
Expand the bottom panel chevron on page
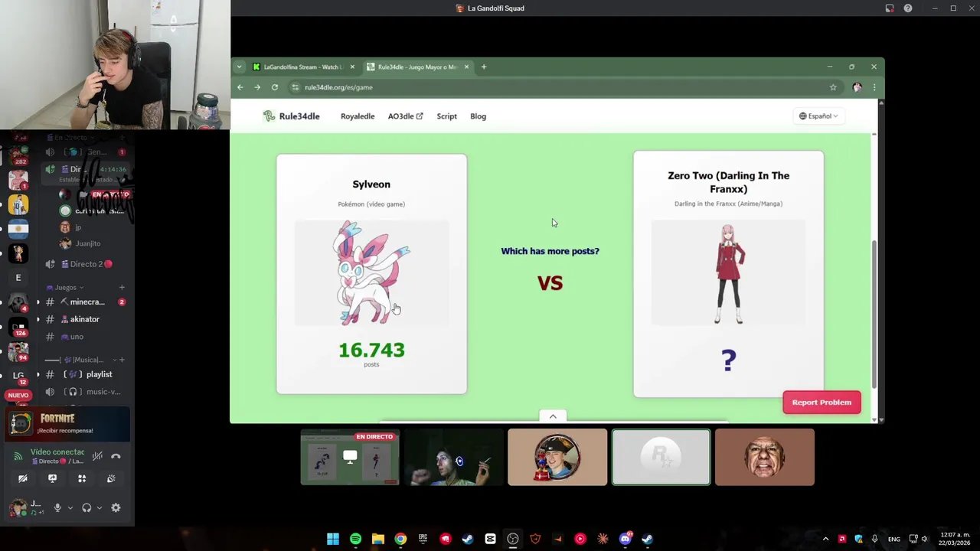553,416
